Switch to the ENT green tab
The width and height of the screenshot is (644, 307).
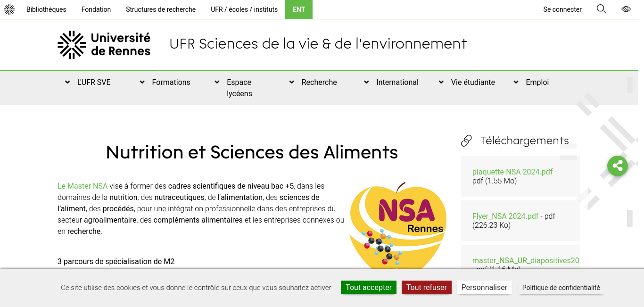tap(299, 9)
